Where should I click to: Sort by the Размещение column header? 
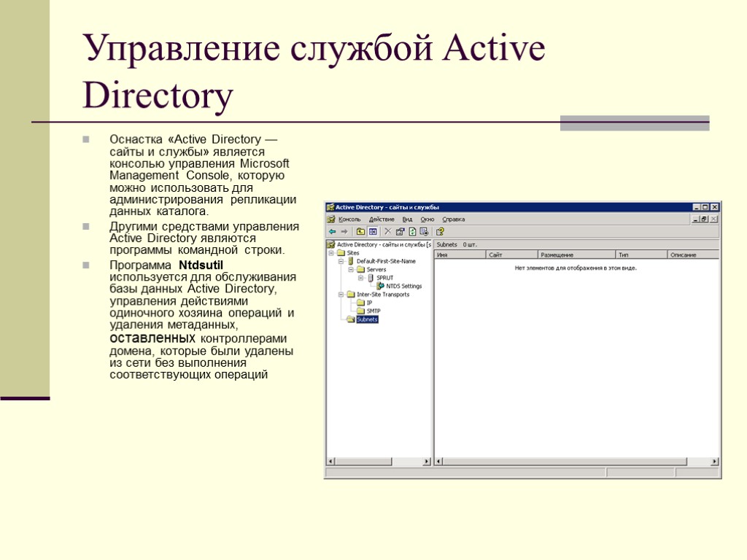click(576, 254)
